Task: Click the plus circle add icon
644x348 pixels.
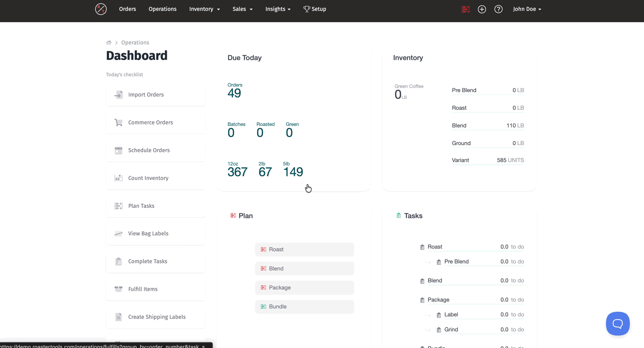Action: (x=482, y=9)
